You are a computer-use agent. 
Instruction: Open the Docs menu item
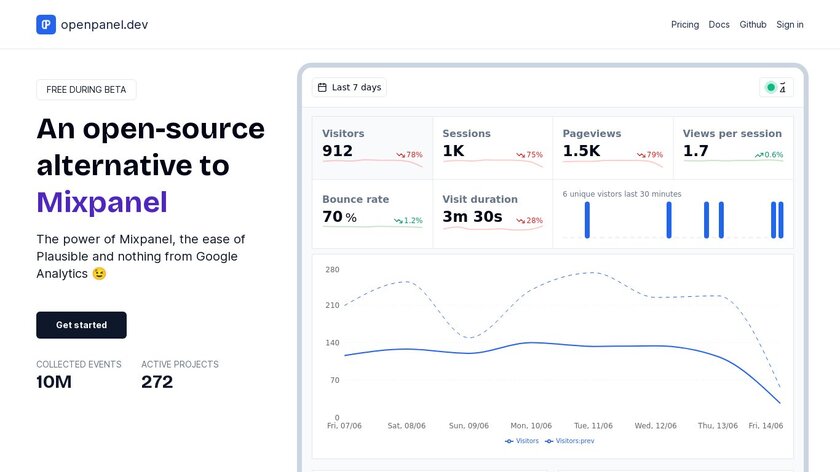[x=719, y=24]
